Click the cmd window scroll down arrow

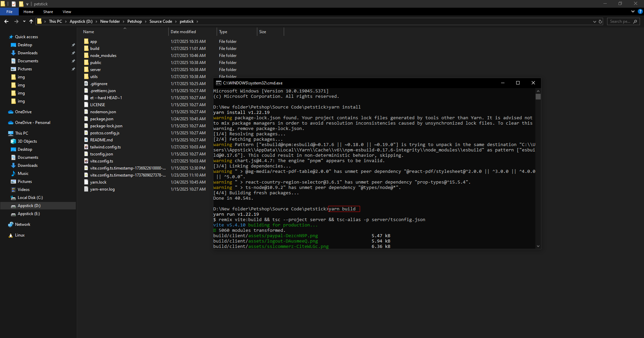(538, 246)
